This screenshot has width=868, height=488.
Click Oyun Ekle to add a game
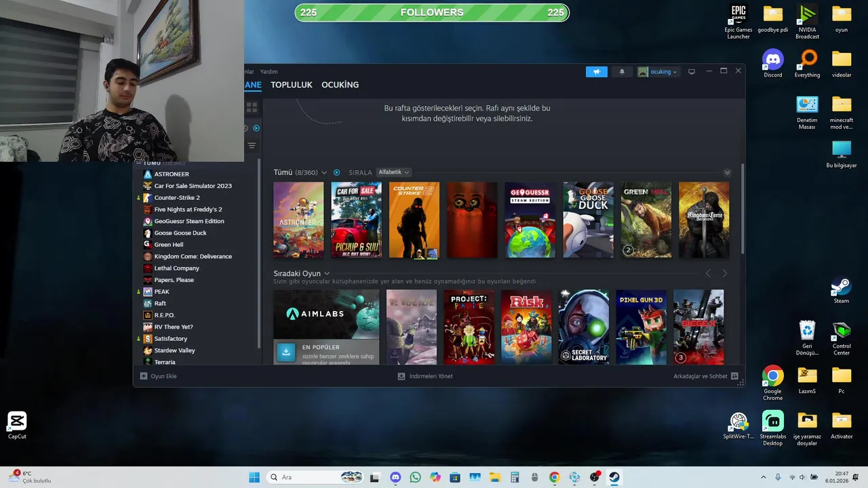159,376
